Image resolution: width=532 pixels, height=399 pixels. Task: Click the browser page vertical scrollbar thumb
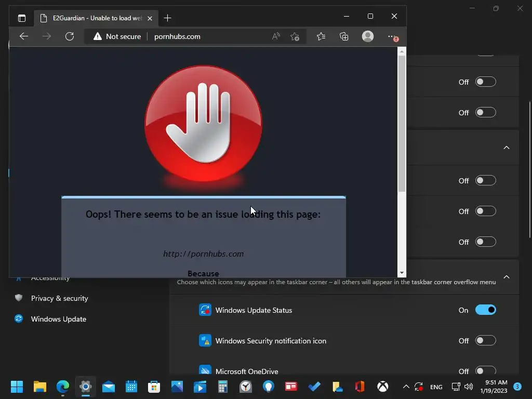pos(402,124)
